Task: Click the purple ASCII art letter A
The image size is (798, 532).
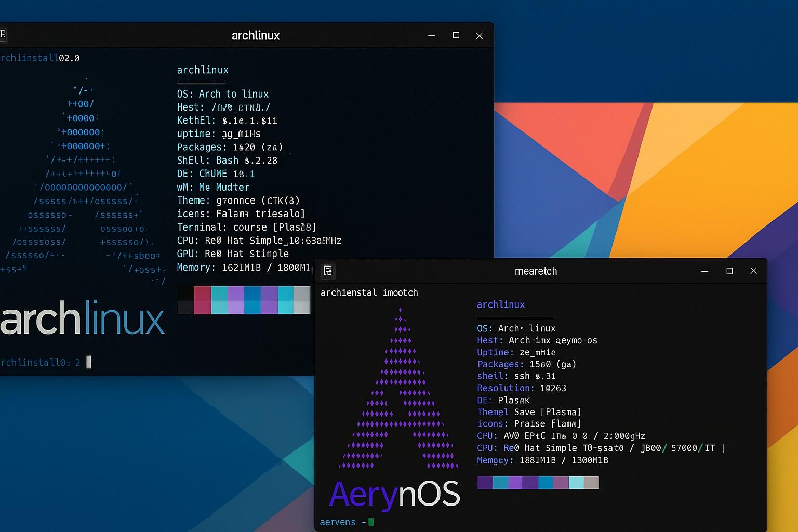Action: tap(400, 395)
